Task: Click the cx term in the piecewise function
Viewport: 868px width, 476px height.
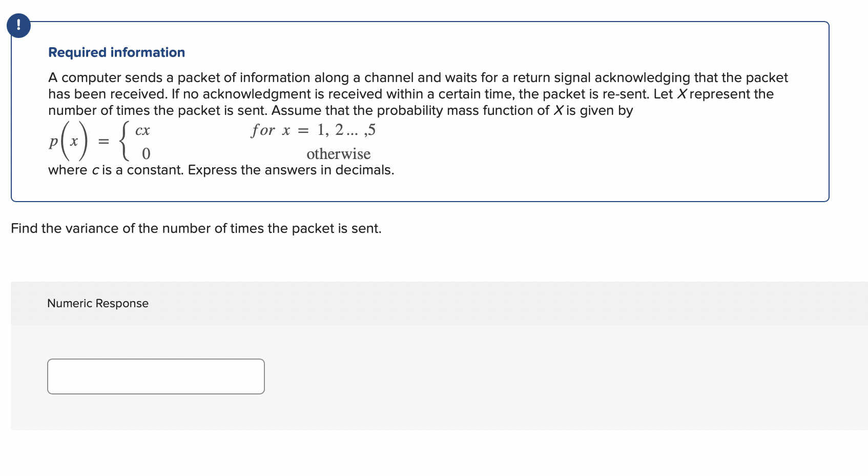Action: (142, 130)
